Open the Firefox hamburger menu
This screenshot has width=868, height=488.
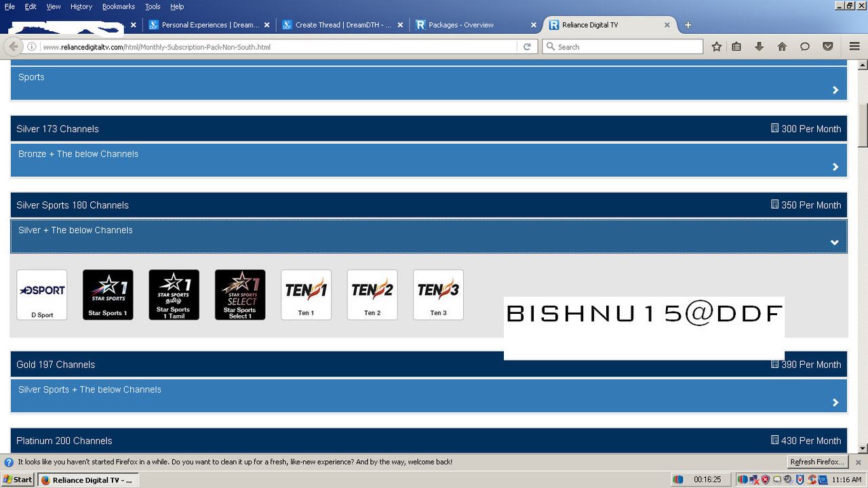click(x=854, y=47)
